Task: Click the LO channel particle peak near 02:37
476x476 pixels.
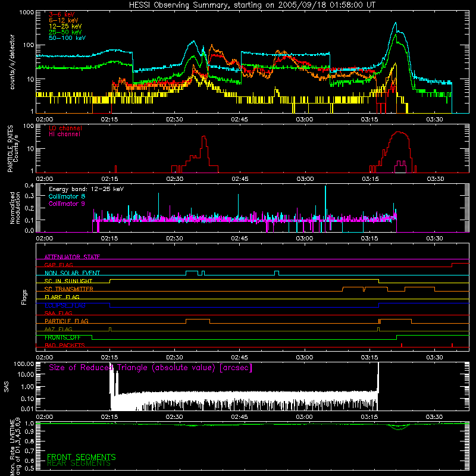Action: click(x=204, y=136)
